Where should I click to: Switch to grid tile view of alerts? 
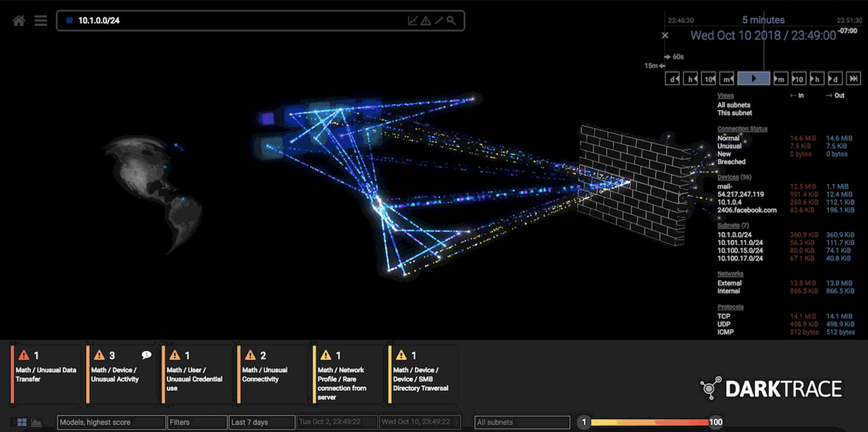pos(22,422)
